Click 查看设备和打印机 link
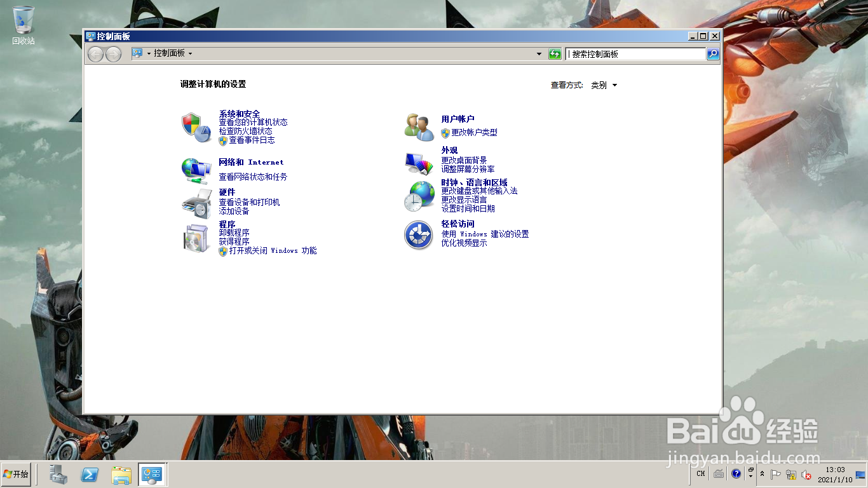This screenshot has height=488, width=868. pos(249,202)
